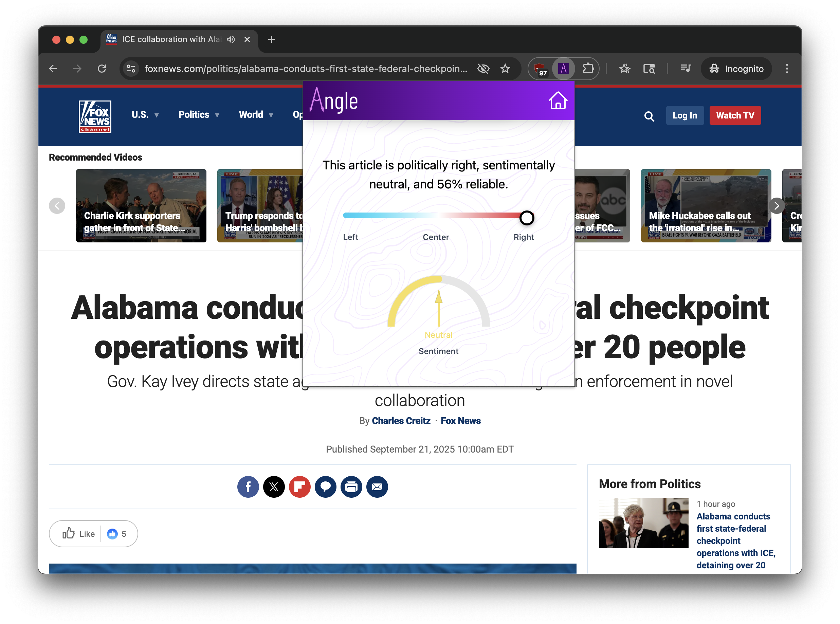
Task: Share article on X icon
Action: pyautogui.click(x=274, y=487)
